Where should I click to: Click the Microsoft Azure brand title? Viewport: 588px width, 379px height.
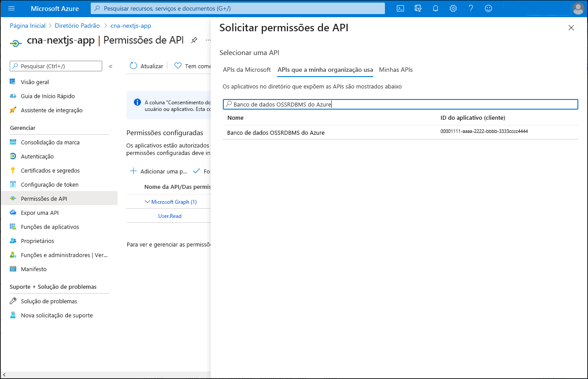(55, 8)
